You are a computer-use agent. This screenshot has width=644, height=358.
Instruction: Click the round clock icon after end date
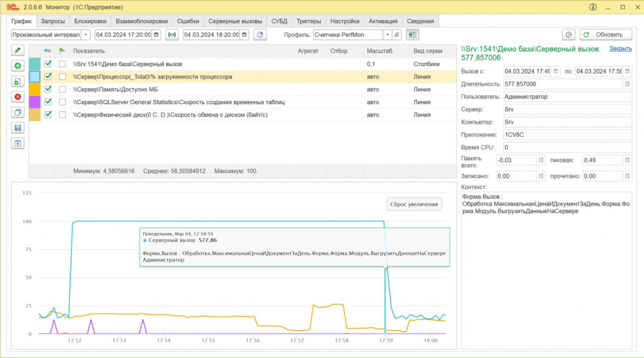click(260, 35)
